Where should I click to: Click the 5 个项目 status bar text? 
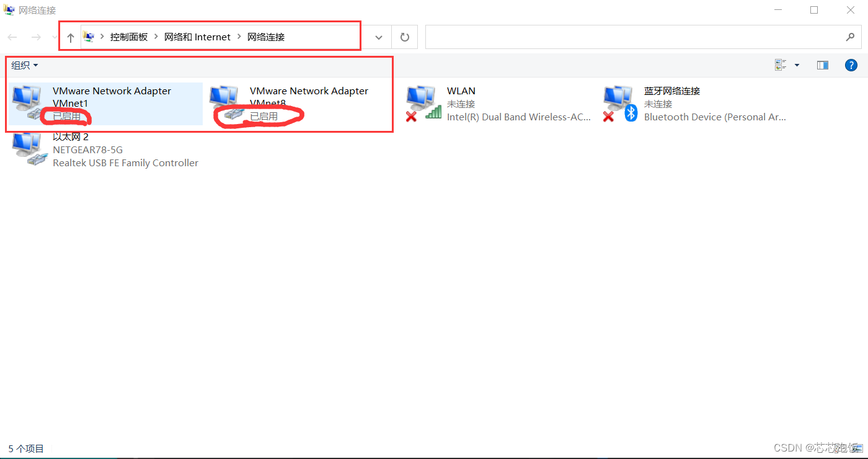tap(26, 448)
